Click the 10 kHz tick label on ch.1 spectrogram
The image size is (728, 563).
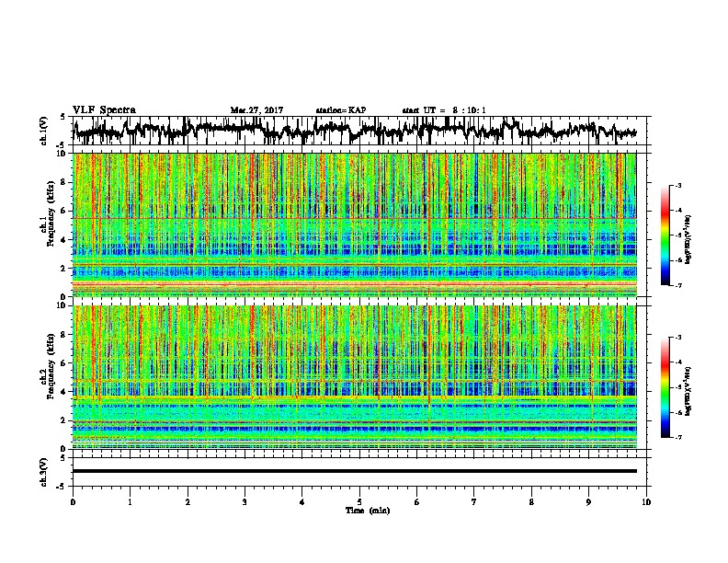coord(61,154)
